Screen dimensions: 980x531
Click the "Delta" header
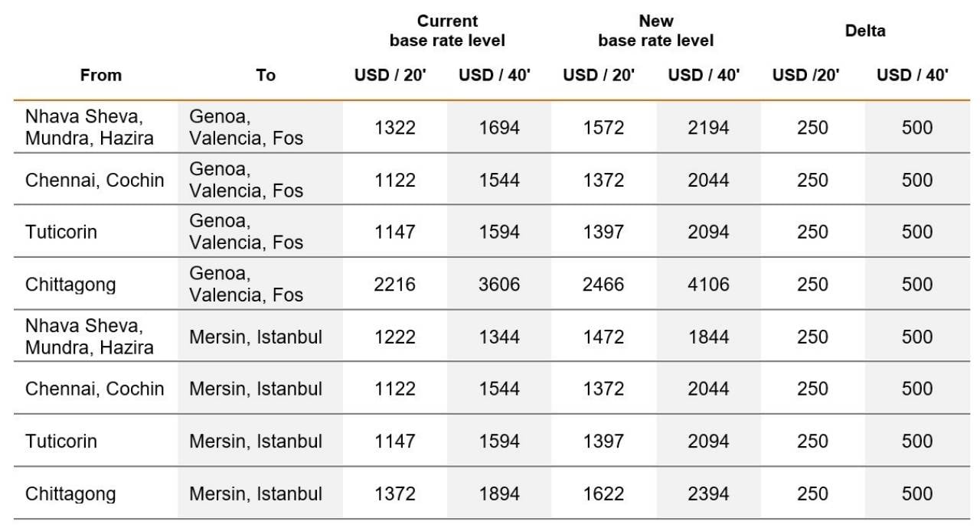click(865, 31)
